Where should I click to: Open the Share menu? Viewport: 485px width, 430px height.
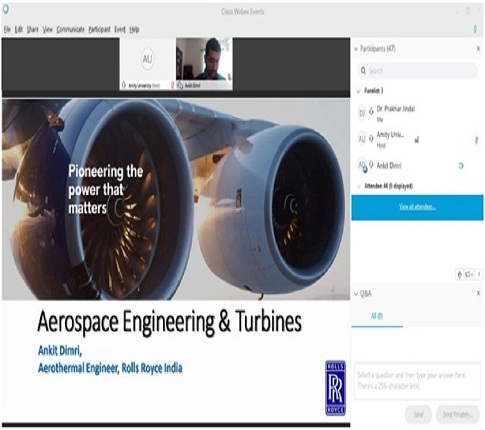[x=32, y=30]
